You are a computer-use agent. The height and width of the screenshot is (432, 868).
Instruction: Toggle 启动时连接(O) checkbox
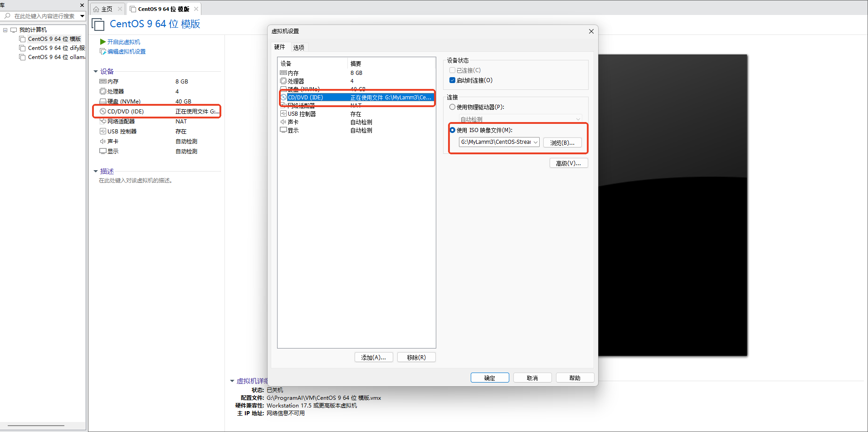(x=452, y=80)
